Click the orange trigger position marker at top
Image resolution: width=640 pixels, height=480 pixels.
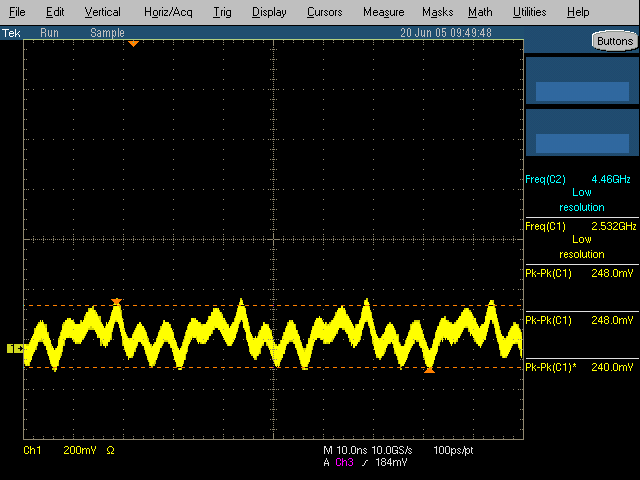pos(133,43)
